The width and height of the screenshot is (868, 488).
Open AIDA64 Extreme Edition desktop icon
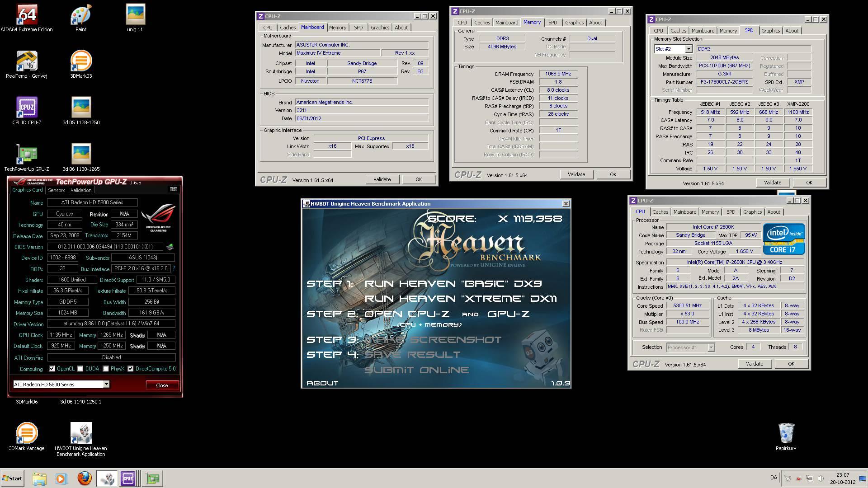point(27,18)
